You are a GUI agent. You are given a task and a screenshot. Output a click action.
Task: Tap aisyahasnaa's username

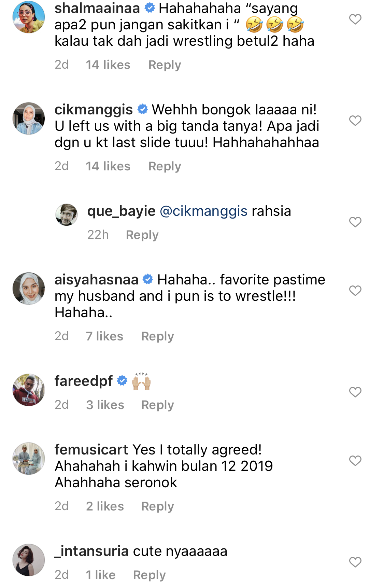tap(96, 280)
